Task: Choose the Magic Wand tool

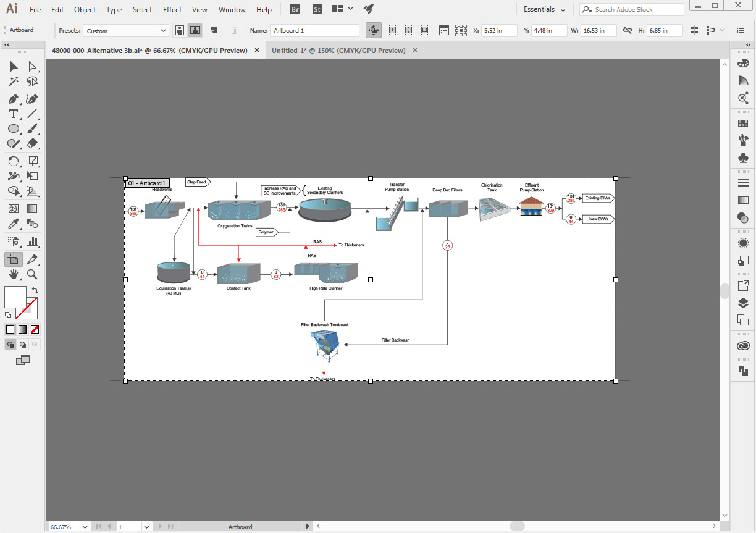Action: pyautogui.click(x=14, y=81)
